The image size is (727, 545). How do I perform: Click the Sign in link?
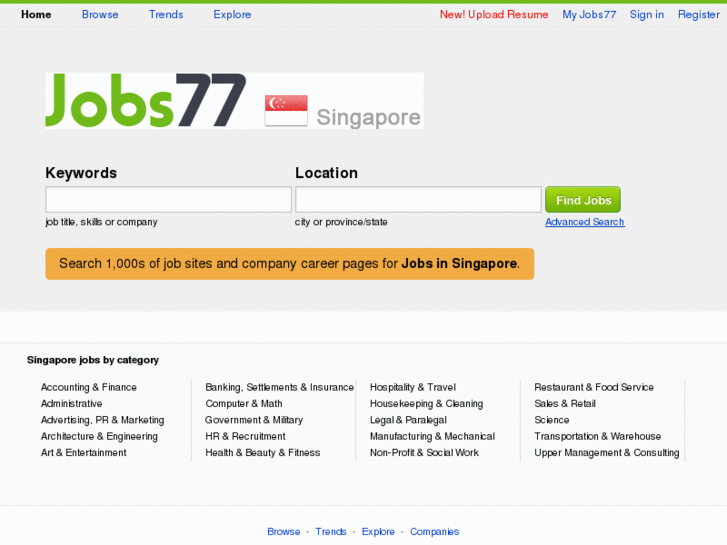[647, 14]
